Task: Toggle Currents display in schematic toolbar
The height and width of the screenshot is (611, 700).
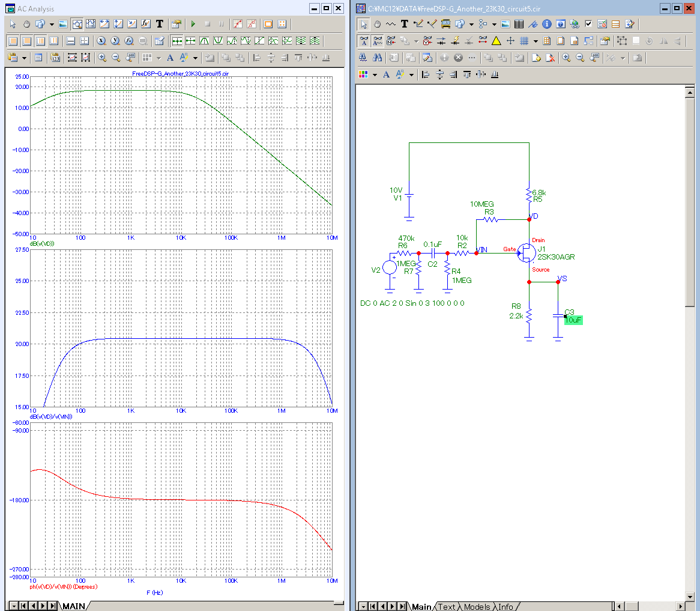Action: (x=441, y=41)
